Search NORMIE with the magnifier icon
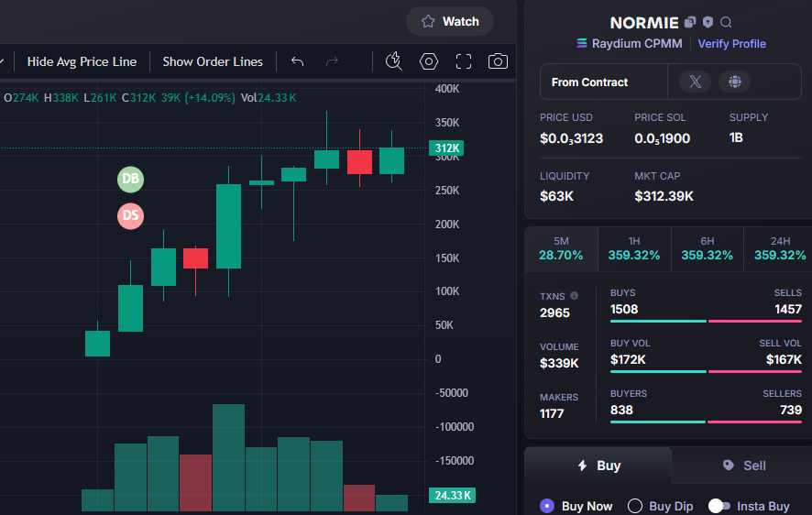 point(726,22)
